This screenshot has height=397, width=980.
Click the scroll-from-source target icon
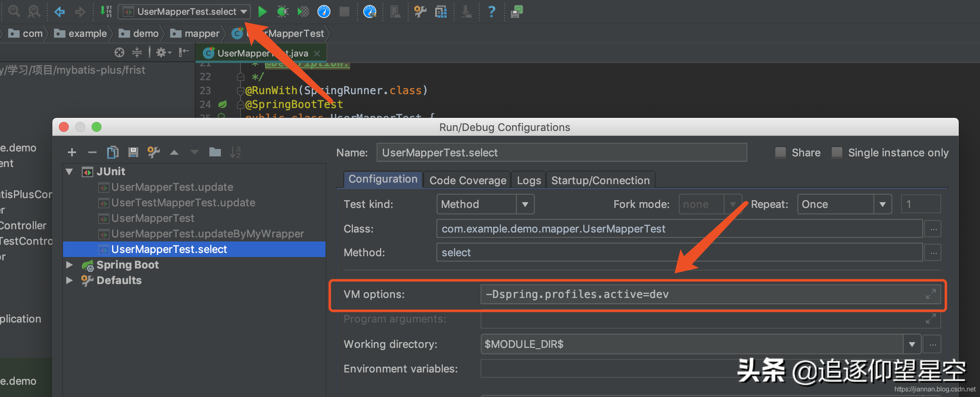tap(119, 52)
